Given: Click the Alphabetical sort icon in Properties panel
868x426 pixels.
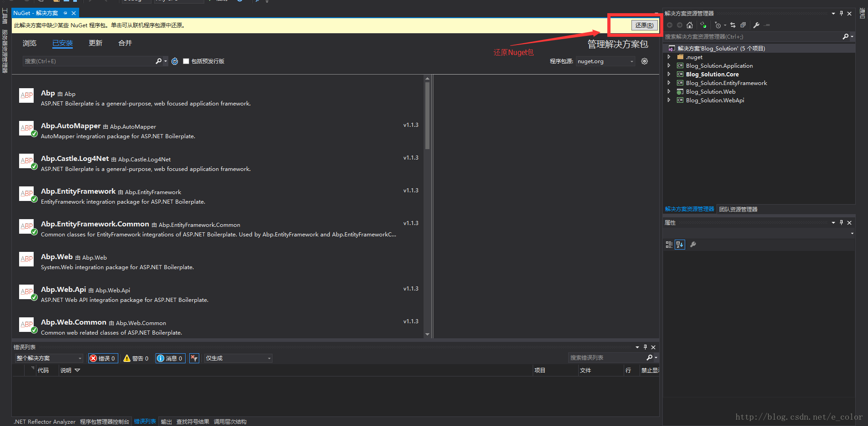Looking at the screenshot, I should pos(680,245).
